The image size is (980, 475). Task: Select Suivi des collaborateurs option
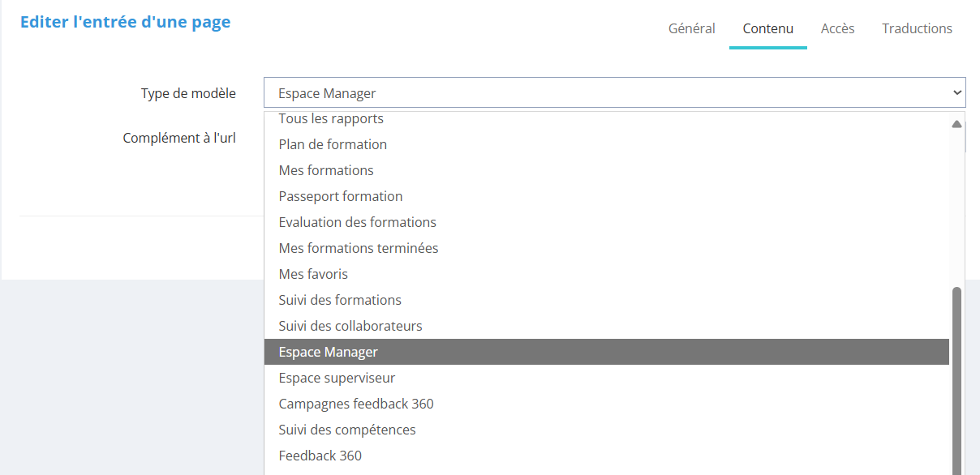[350, 326]
